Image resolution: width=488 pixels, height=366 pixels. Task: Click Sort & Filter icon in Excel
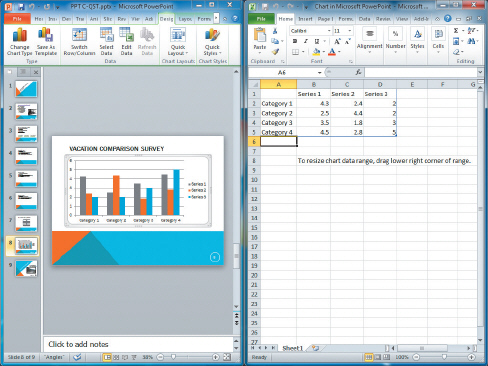click(471, 31)
